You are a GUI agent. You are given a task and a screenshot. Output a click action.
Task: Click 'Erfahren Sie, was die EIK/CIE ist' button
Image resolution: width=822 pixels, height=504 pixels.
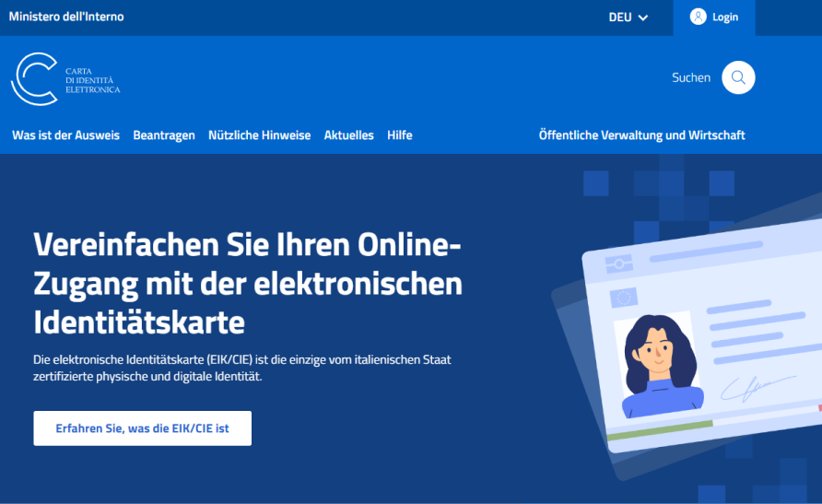143,428
